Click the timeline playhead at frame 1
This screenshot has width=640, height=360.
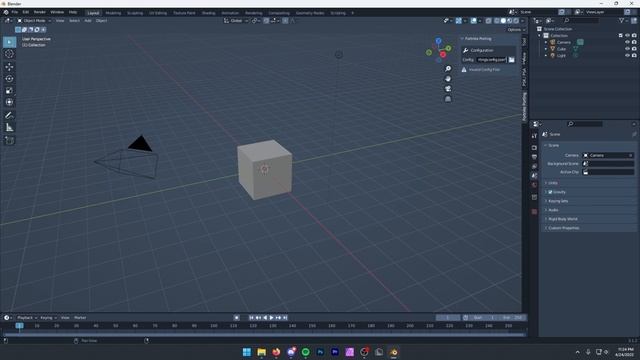19,326
